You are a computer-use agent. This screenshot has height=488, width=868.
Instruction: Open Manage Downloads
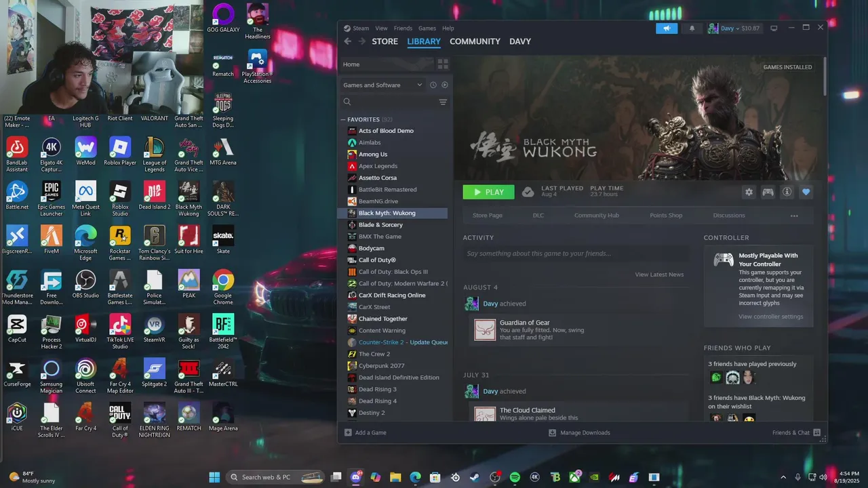click(x=579, y=432)
